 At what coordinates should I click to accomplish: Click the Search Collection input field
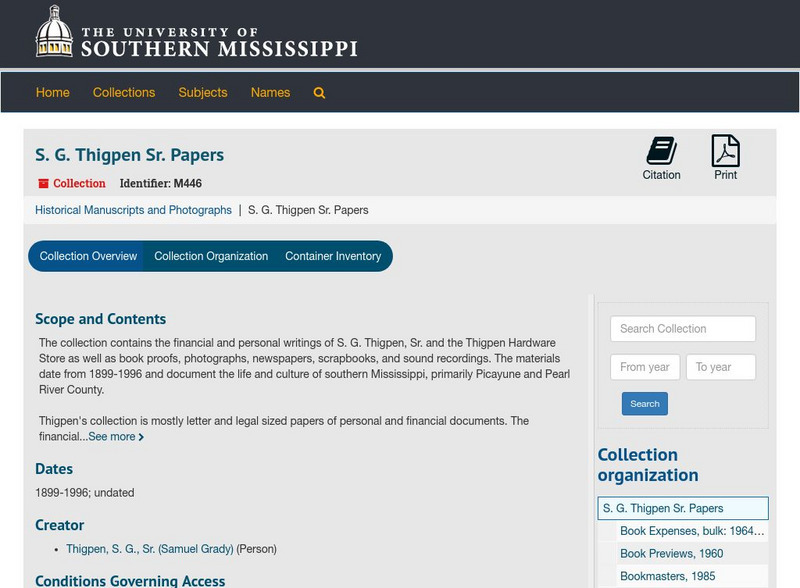(x=683, y=329)
